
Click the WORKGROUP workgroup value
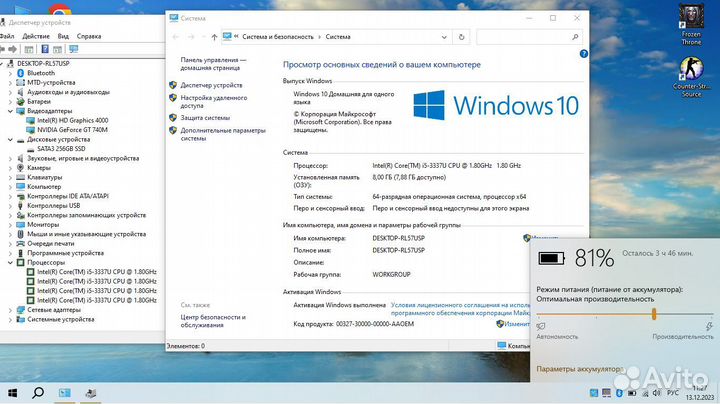391,275
